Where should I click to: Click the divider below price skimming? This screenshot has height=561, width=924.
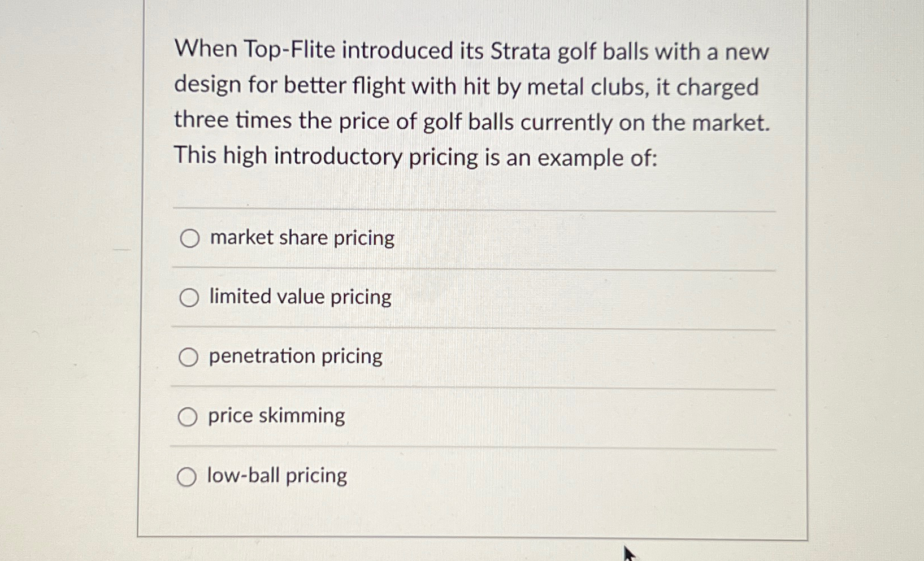click(474, 446)
